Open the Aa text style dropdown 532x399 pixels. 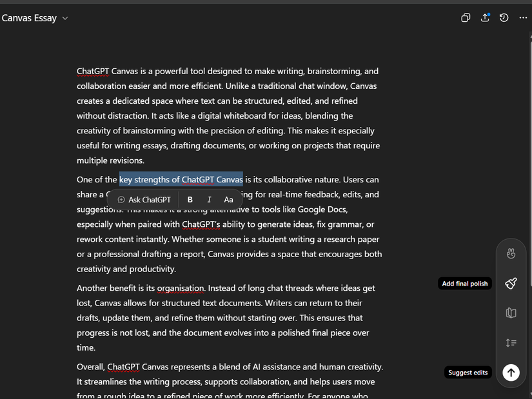pos(228,200)
